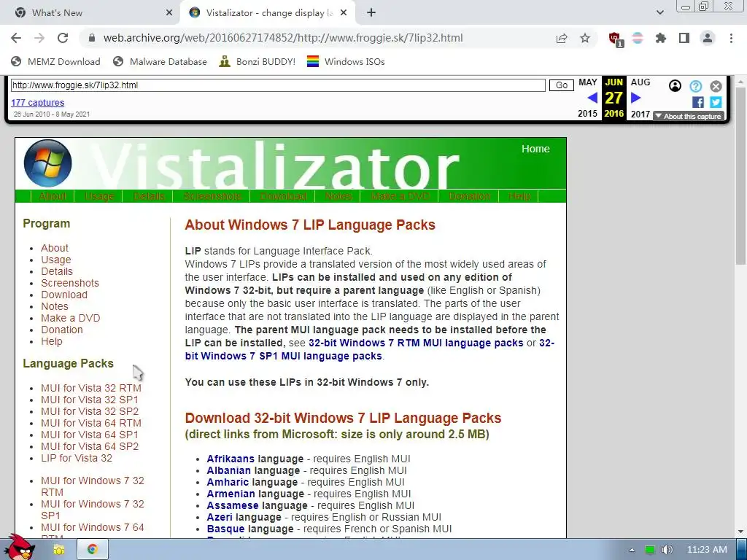This screenshot has height=560, width=747.
Task: Open MEMZ Download bookmark
Action: tap(55, 61)
